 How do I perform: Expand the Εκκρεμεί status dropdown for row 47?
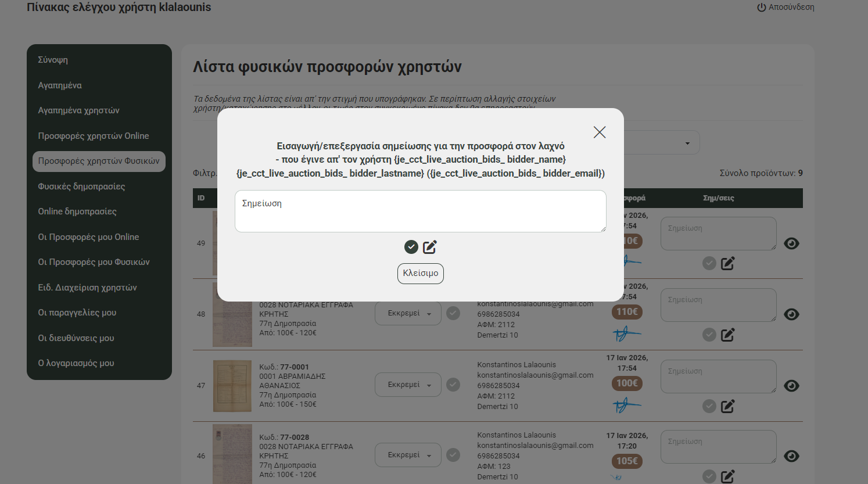[x=408, y=385]
